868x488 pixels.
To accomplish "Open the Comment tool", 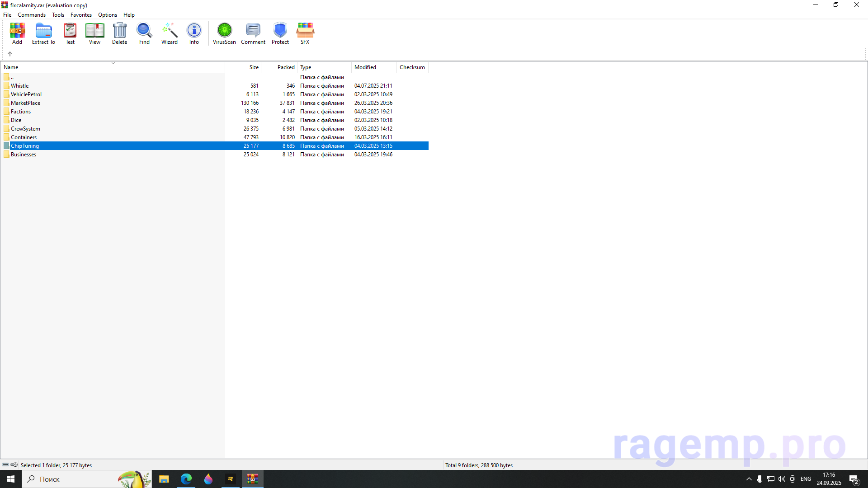I will pos(253,33).
